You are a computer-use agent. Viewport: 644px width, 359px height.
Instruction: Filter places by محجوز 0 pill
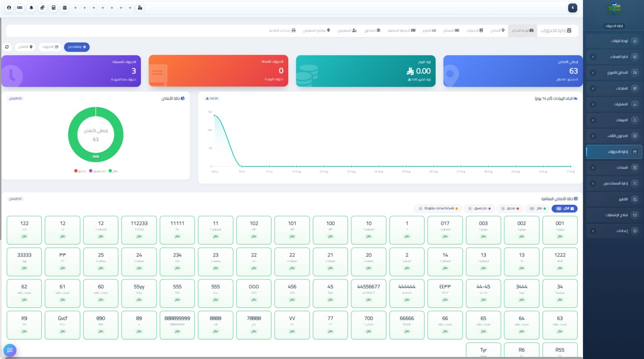pos(509,209)
